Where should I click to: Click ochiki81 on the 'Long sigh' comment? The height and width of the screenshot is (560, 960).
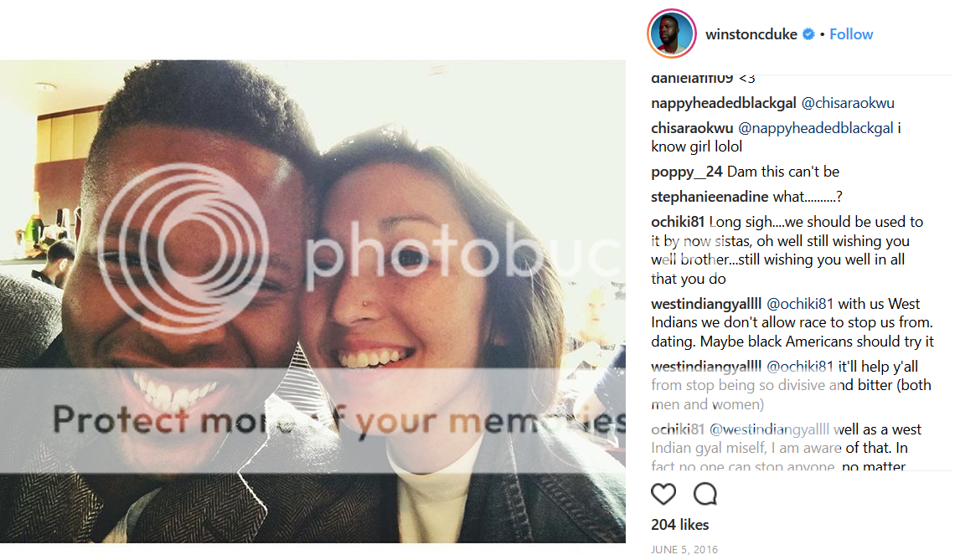(x=679, y=222)
